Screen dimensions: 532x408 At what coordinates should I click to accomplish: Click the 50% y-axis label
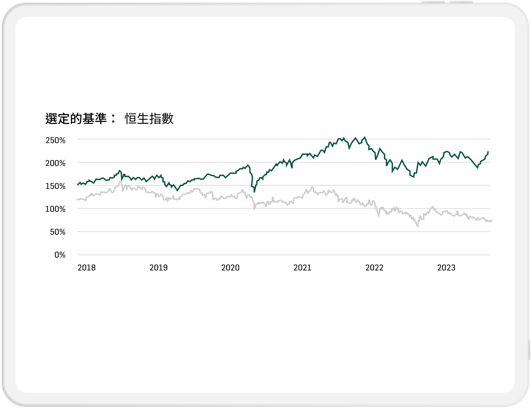tap(58, 232)
